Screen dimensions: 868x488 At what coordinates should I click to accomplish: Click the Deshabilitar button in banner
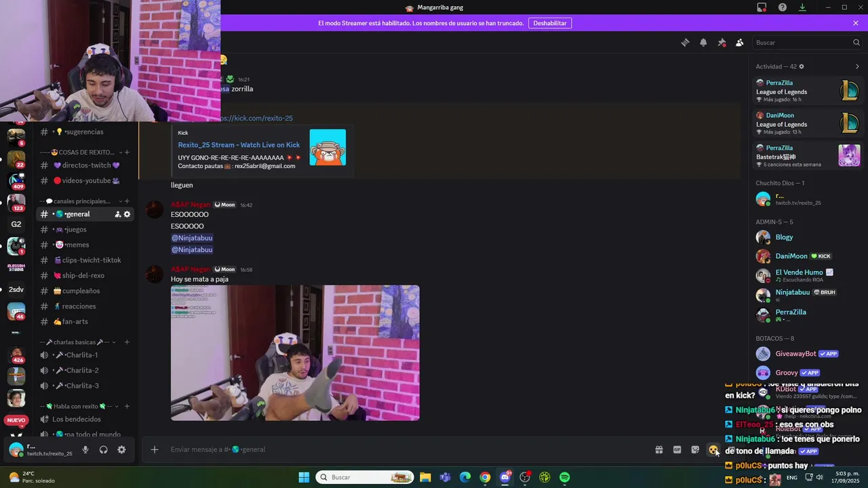(x=549, y=23)
